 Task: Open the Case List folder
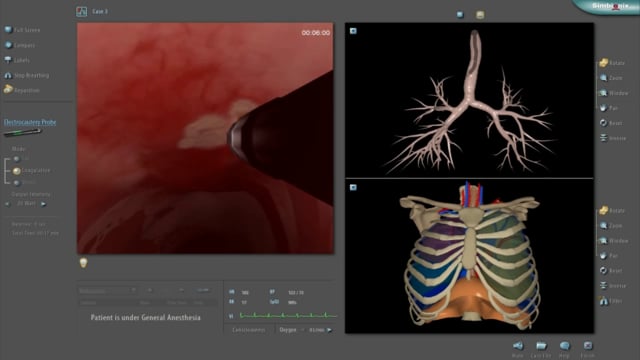541,349
